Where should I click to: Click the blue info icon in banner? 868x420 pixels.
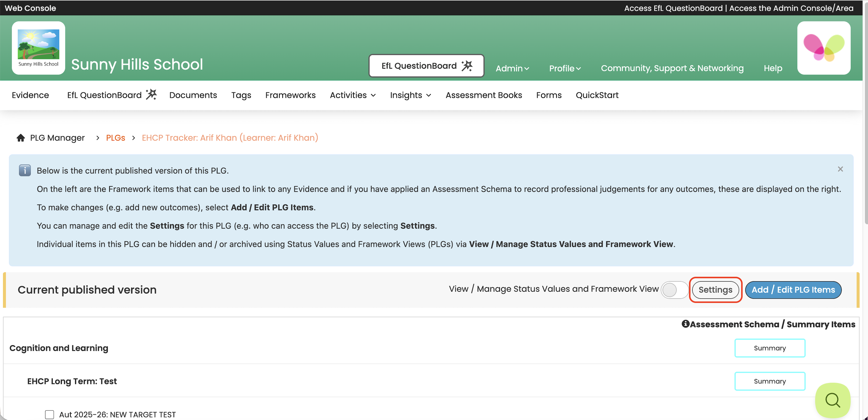click(x=25, y=170)
